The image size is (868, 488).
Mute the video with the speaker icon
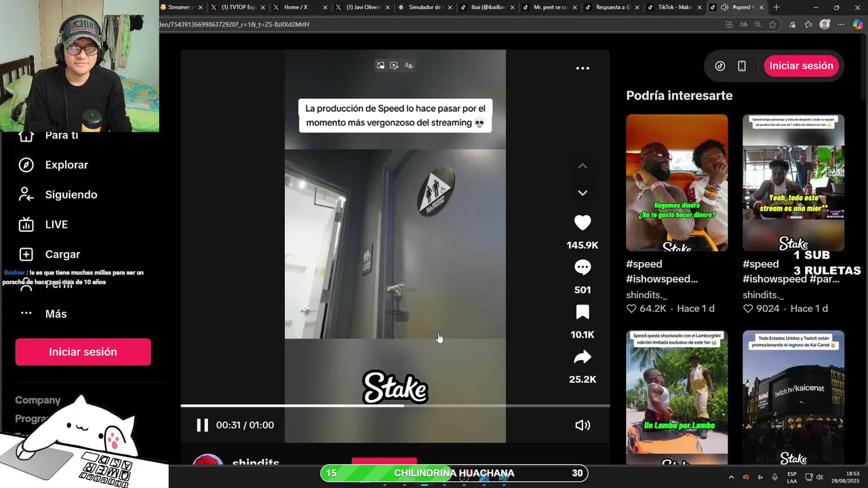[x=583, y=425]
